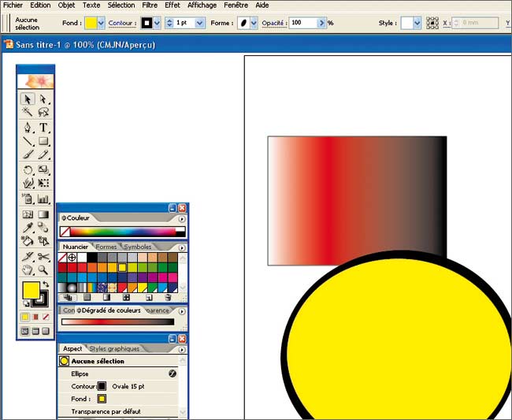This screenshot has height=420, width=512.
Task: Select the Type (T) tool
Action: coord(43,128)
